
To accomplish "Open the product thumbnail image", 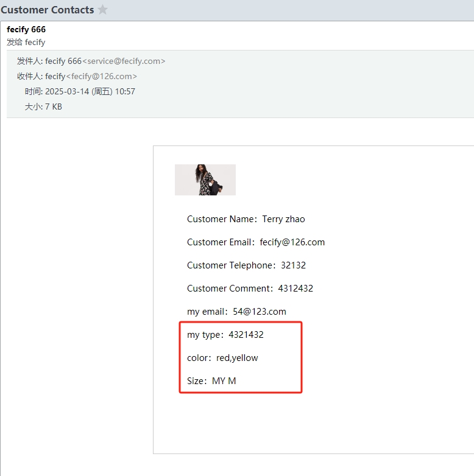I will (x=205, y=180).
